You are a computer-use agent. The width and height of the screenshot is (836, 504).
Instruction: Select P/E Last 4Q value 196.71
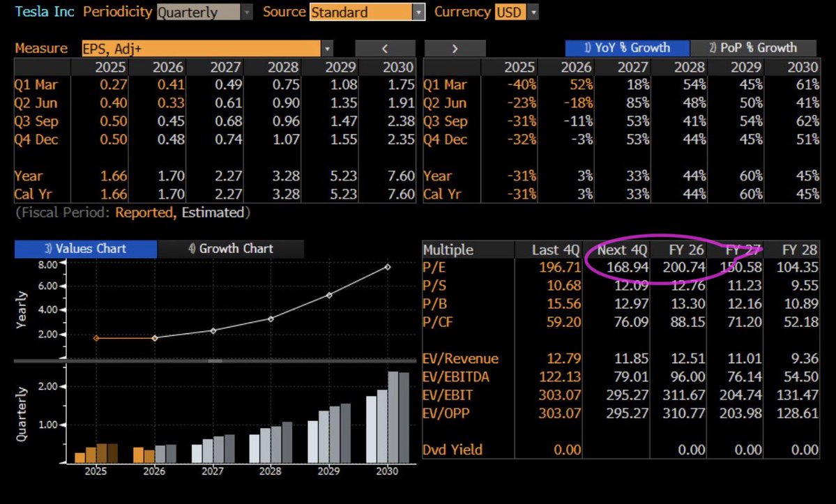(x=561, y=267)
